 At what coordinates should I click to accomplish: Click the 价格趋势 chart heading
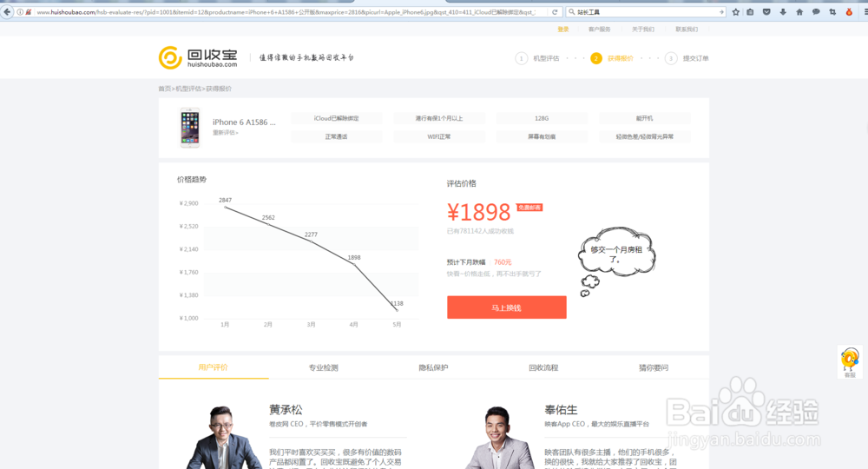click(x=192, y=180)
